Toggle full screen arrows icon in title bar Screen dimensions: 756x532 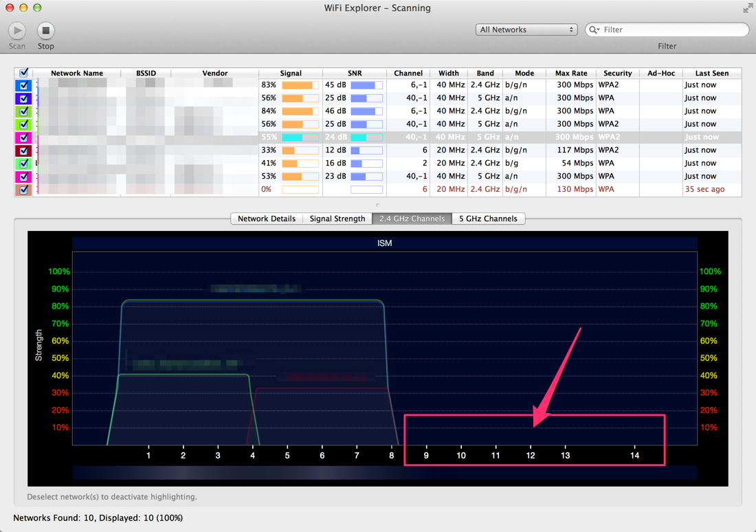pyautogui.click(x=748, y=8)
